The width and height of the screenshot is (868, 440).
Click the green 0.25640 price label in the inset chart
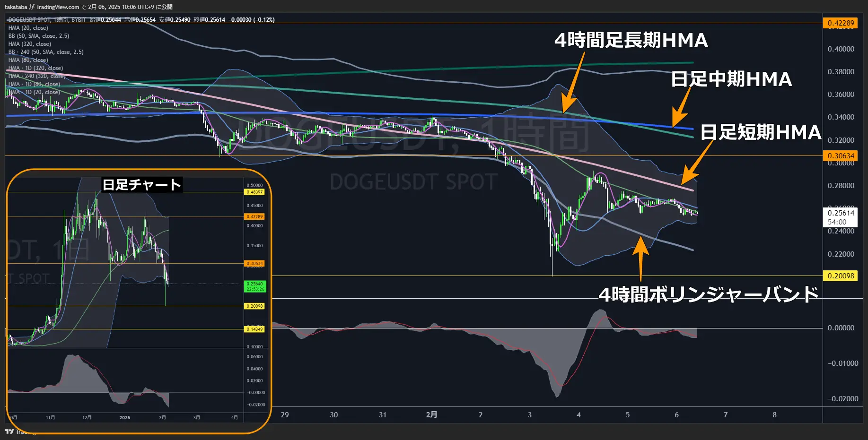(x=255, y=284)
